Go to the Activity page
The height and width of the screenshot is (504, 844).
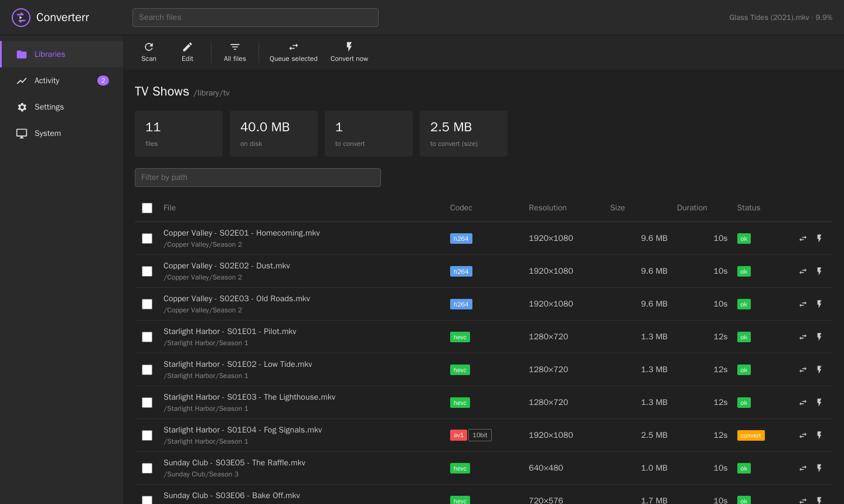pyautogui.click(x=62, y=80)
